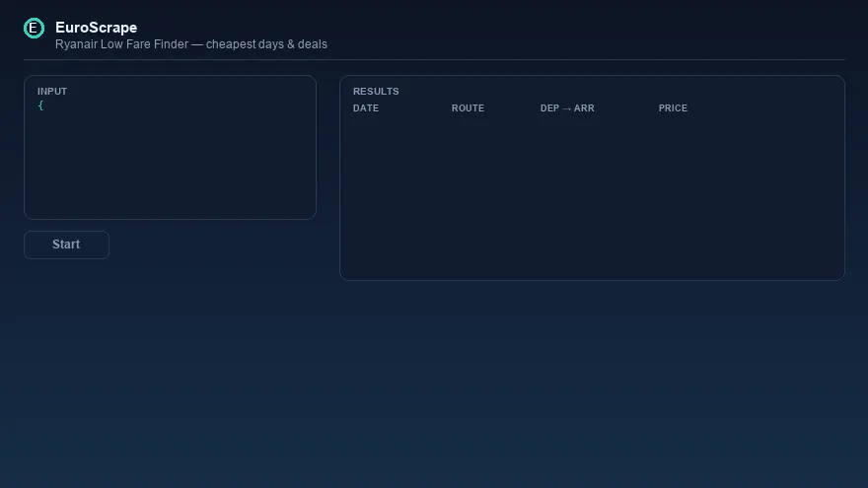
Task: Click the DATE column header
Action: click(366, 108)
